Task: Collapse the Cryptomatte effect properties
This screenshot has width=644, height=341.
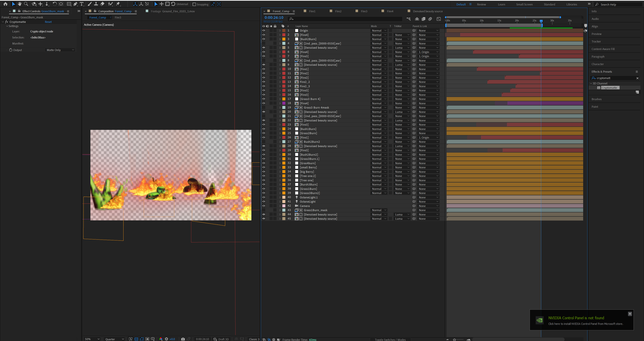Action: (x=3, y=22)
